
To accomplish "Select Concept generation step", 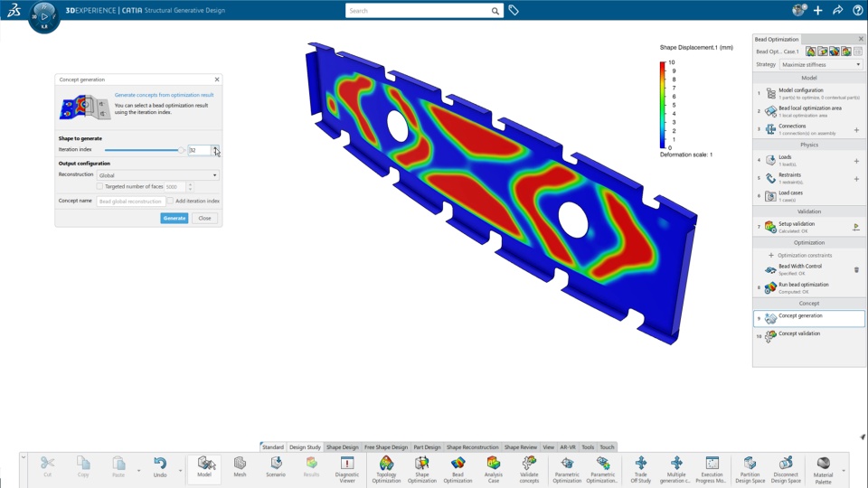I will 808,318.
